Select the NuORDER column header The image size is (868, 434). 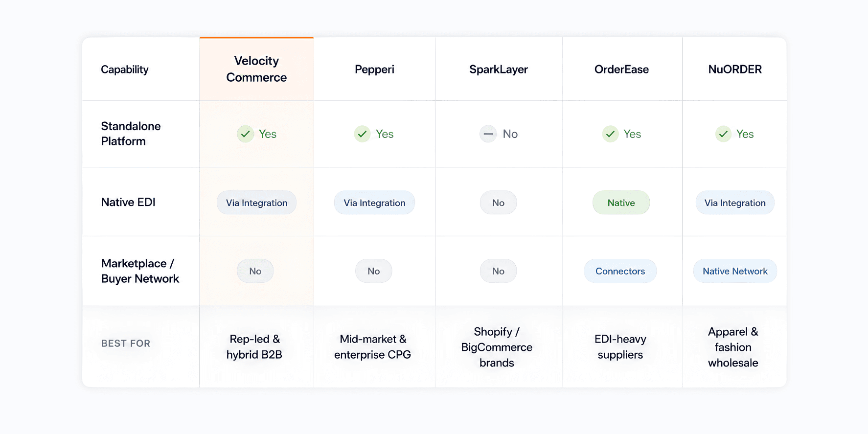(x=735, y=69)
